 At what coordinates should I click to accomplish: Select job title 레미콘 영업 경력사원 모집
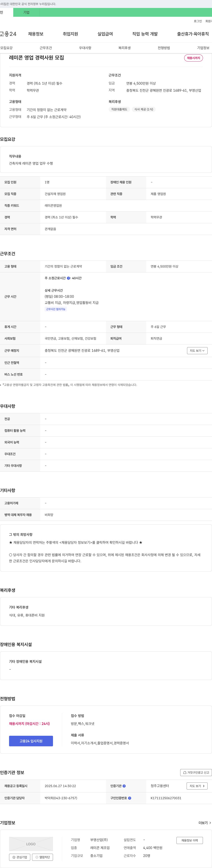click(x=36, y=58)
